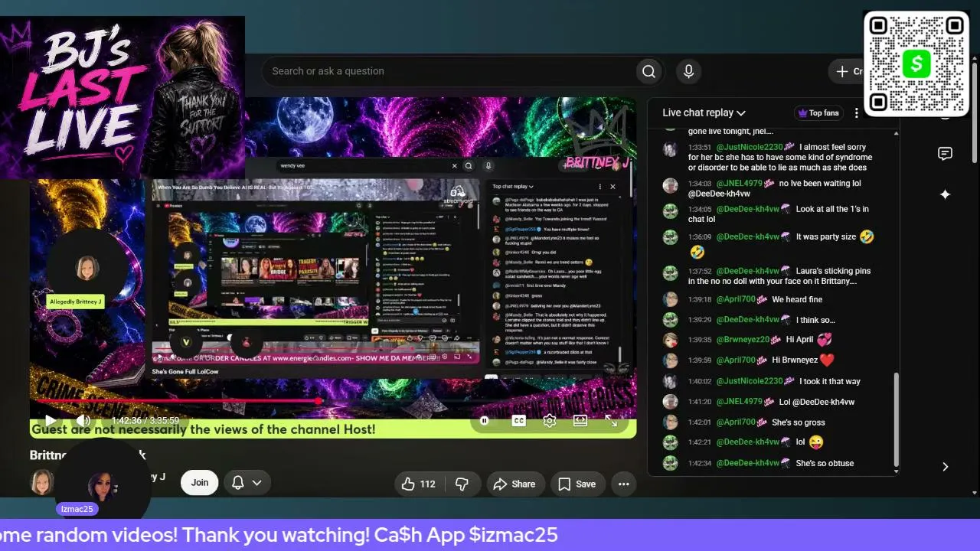The width and height of the screenshot is (980, 551).
Task: Like the video showing 112 likes
Action: coord(418,484)
